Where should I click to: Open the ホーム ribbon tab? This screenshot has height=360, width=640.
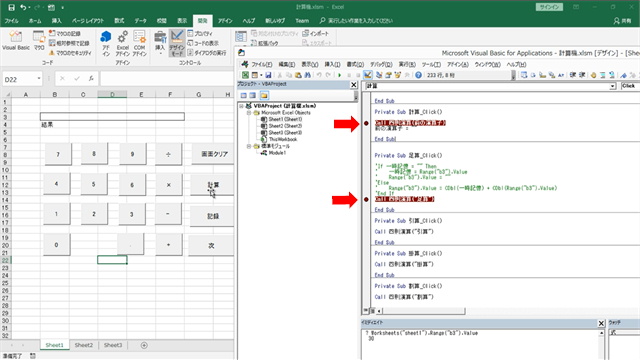click(x=35, y=20)
